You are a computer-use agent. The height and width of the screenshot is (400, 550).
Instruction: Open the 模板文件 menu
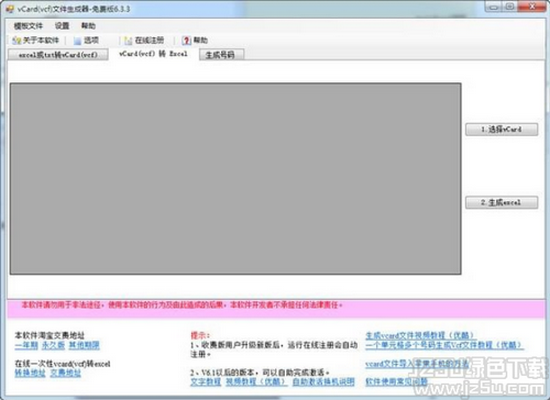click(x=28, y=26)
